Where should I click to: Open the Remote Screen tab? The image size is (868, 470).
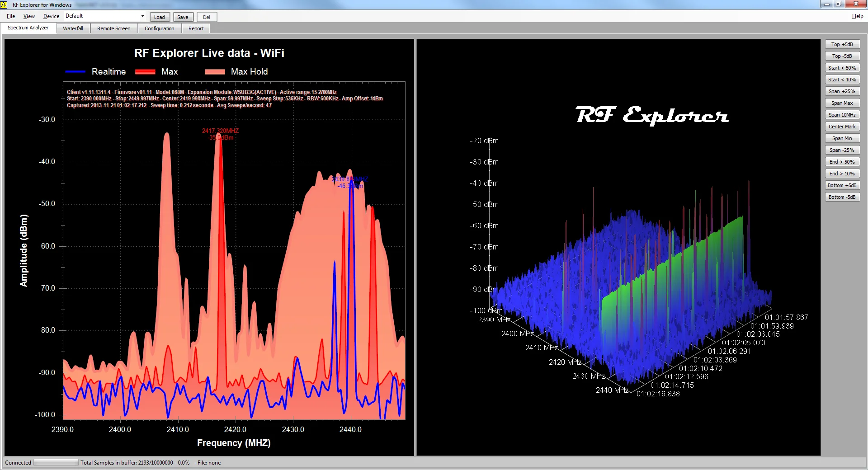click(x=113, y=28)
